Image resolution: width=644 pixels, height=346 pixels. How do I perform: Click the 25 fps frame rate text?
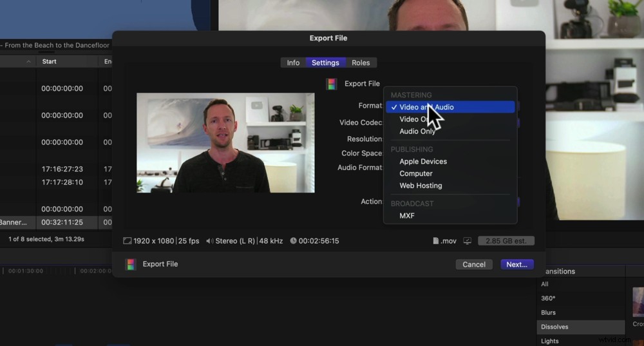189,241
